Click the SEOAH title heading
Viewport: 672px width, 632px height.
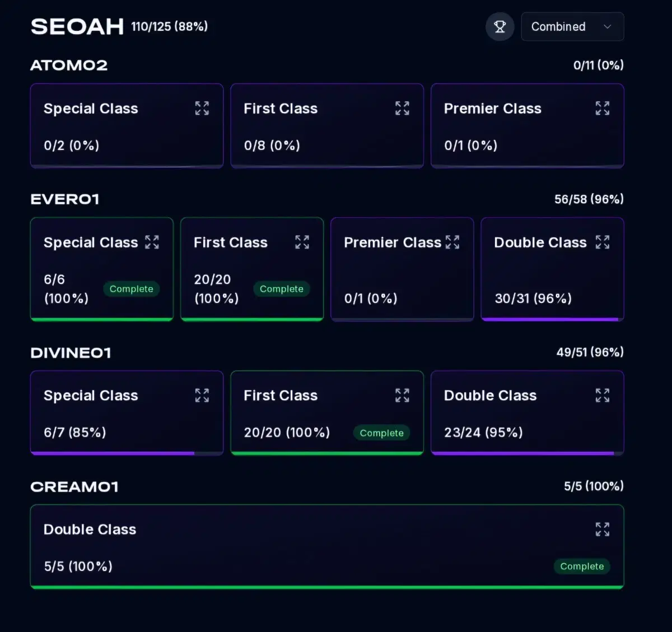(77, 27)
